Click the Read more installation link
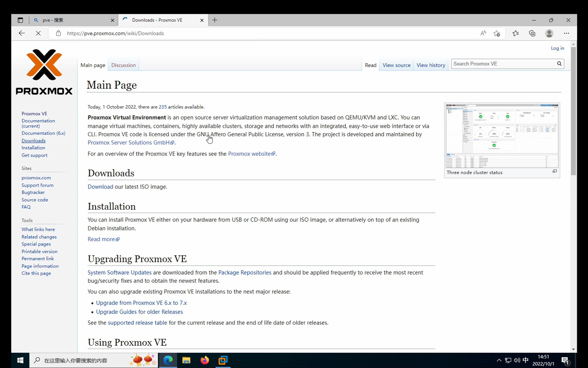This screenshot has width=588, height=368. click(x=104, y=239)
